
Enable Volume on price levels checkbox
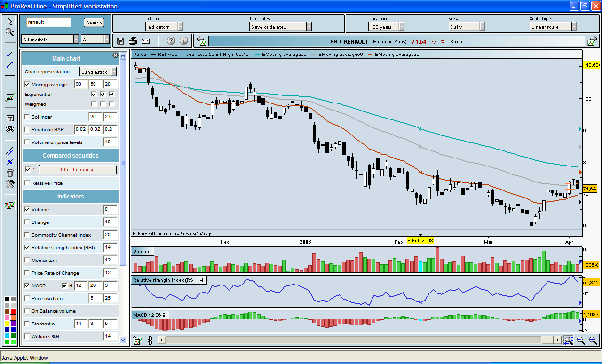pos(27,142)
